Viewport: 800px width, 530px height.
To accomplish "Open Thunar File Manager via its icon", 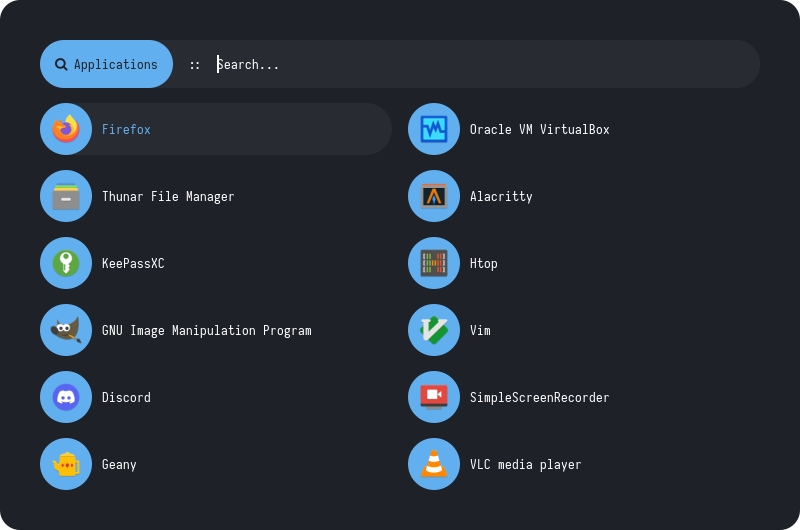I will (x=66, y=196).
